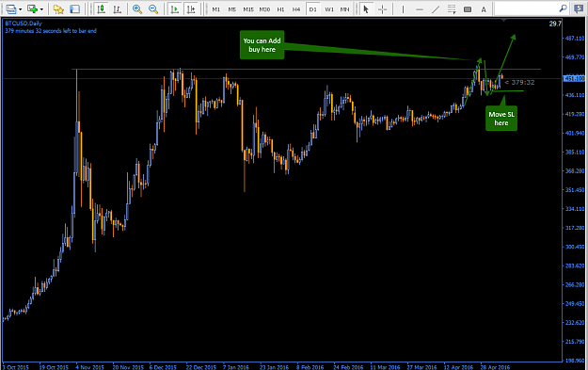The width and height of the screenshot is (588, 370).
Task: Click the 401.940 price scale value
Action: pos(575,133)
